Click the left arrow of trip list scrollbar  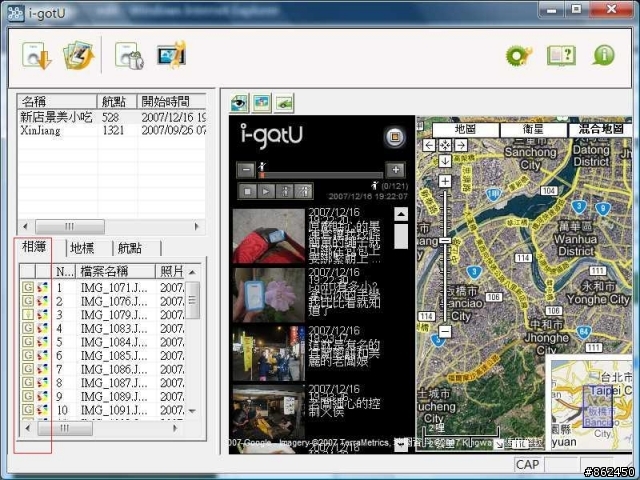(x=25, y=226)
